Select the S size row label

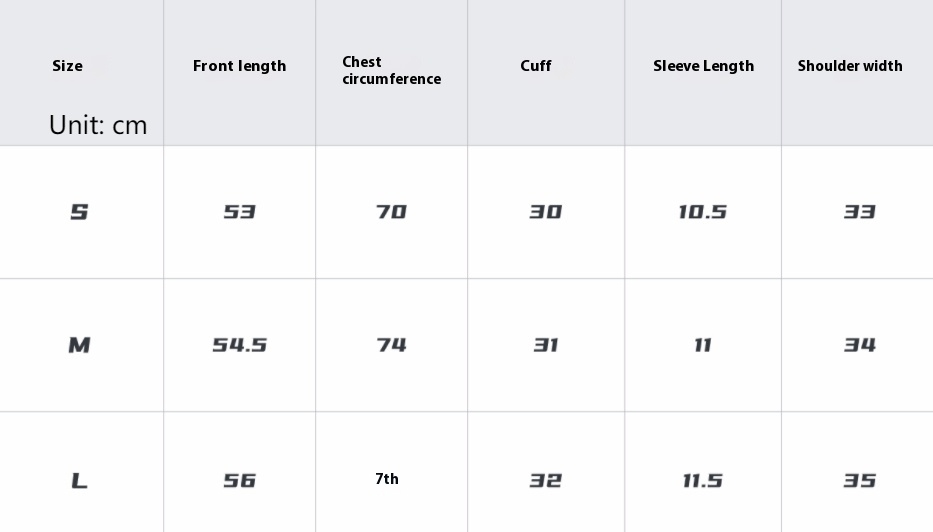(x=79, y=212)
